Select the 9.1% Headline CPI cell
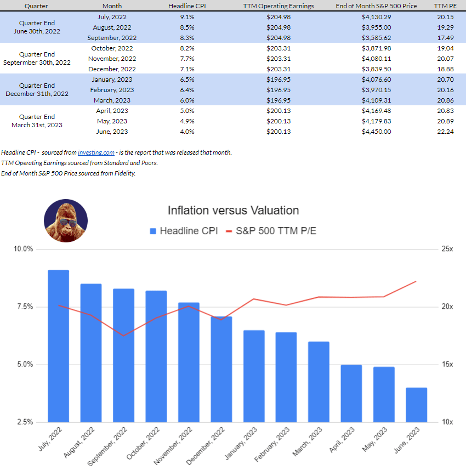 pos(187,17)
